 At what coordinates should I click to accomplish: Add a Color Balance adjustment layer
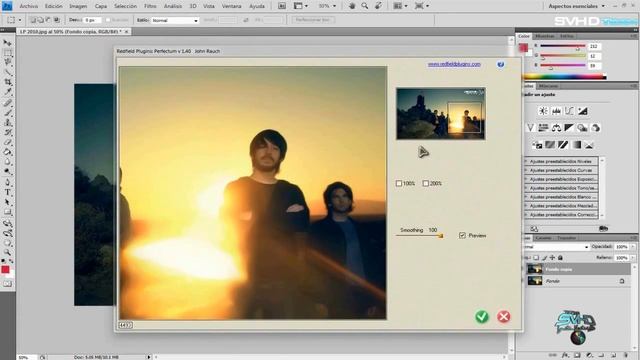tap(556, 128)
